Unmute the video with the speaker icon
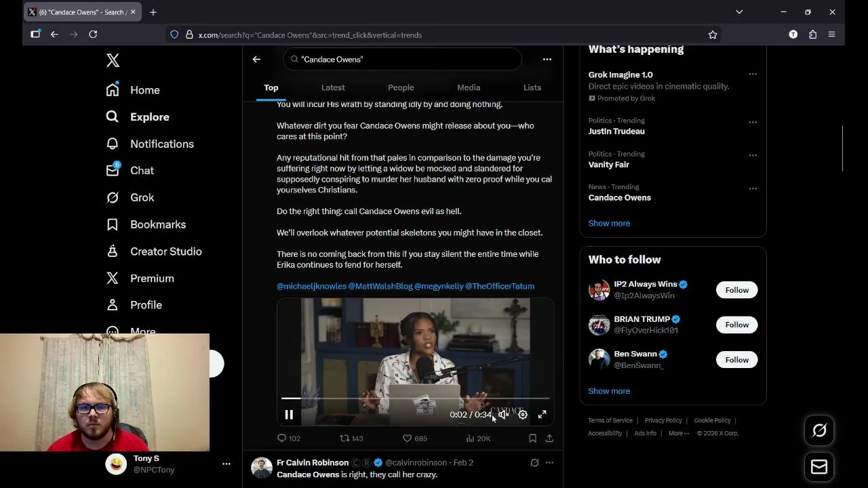The height and width of the screenshot is (488, 868). (503, 415)
